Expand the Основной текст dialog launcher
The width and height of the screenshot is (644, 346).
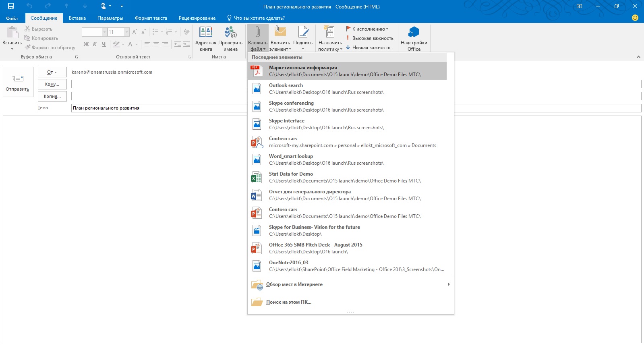(189, 57)
